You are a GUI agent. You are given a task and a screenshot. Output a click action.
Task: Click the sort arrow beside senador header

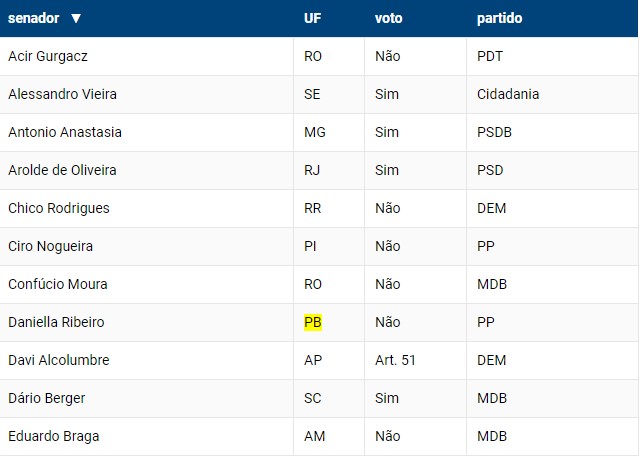tap(76, 18)
